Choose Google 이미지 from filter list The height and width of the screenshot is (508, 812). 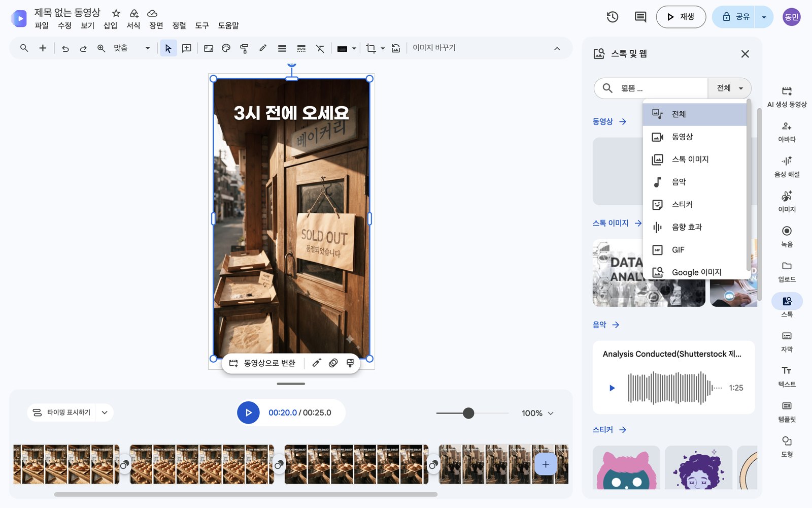[695, 272]
